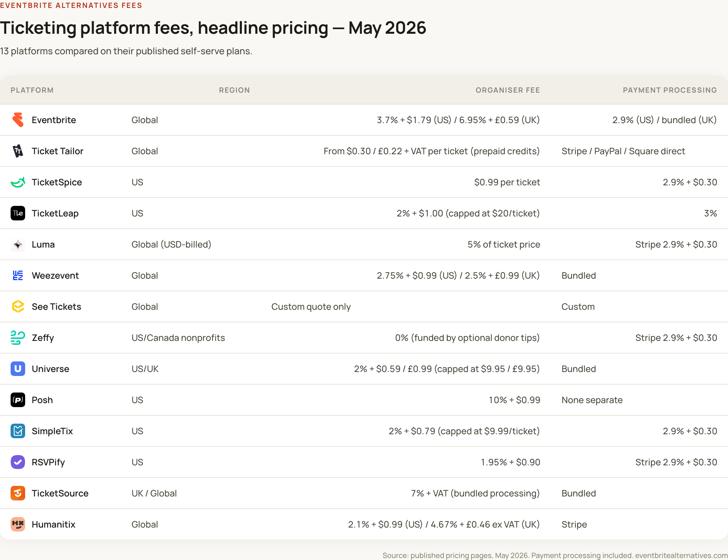Screen dimensions: 728x560
Task: Select the Humanitix platform name
Action: click(54, 524)
